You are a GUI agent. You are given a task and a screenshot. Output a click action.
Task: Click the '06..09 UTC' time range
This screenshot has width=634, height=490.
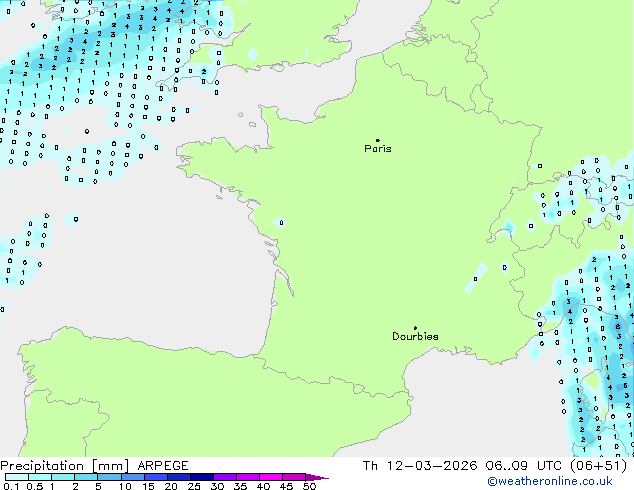(524, 466)
